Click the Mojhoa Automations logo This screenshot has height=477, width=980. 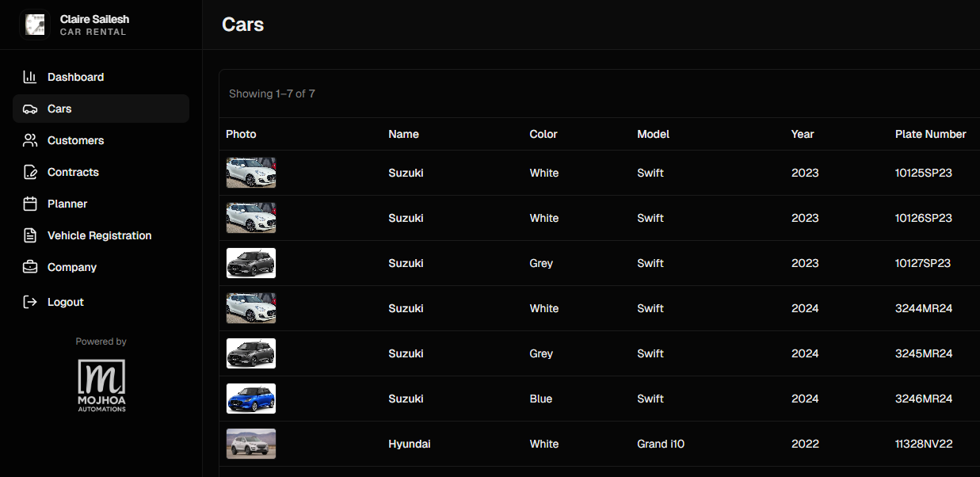[101, 385]
